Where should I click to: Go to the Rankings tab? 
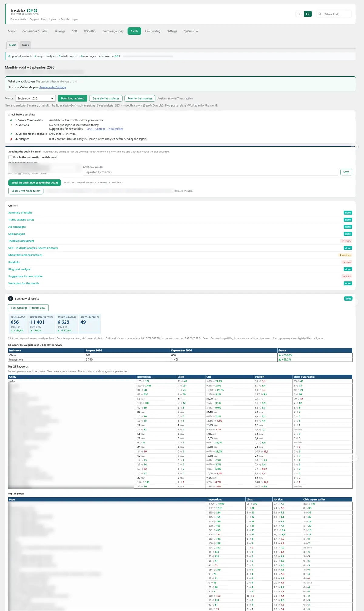point(60,31)
